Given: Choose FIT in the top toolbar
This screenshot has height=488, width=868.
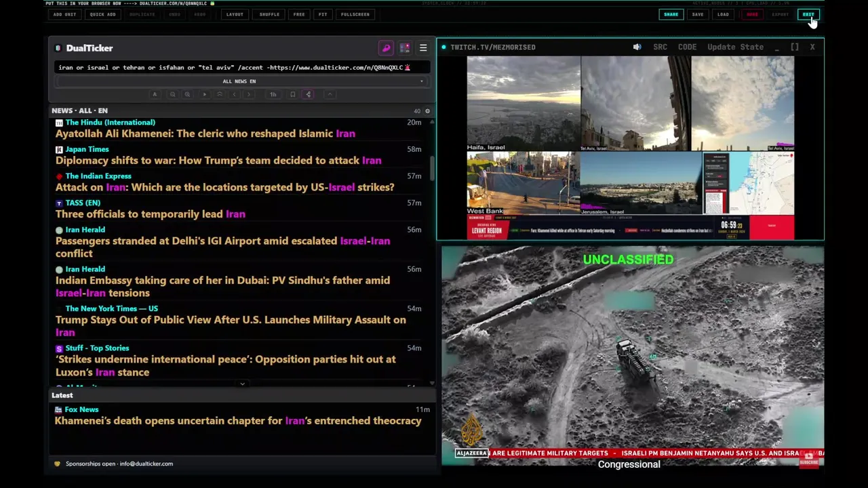Looking at the screenshot, I should tap(323, 14).
